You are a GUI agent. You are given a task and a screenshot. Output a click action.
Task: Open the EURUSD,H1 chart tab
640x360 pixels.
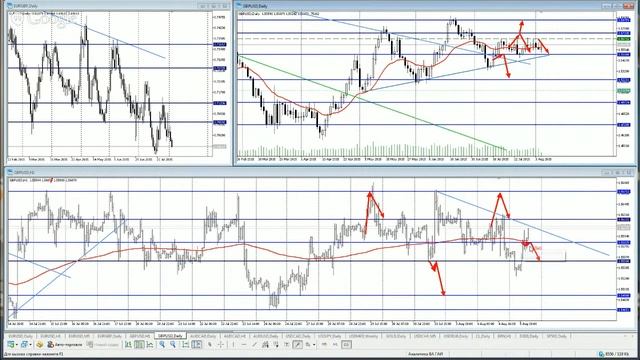tap(50, 336)
